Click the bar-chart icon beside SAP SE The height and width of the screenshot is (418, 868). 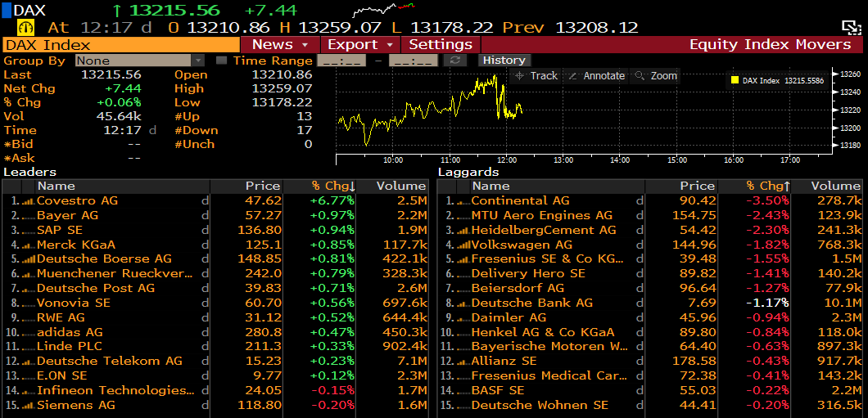28,230
